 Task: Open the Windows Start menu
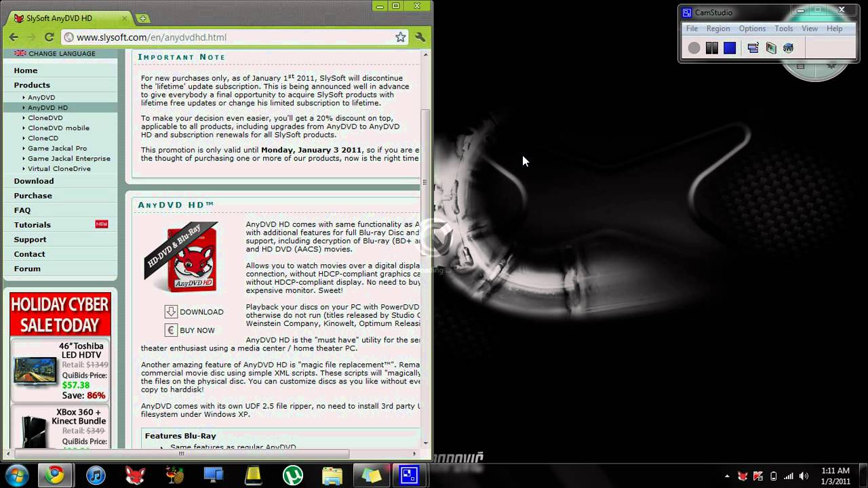[x=16, y=475]
